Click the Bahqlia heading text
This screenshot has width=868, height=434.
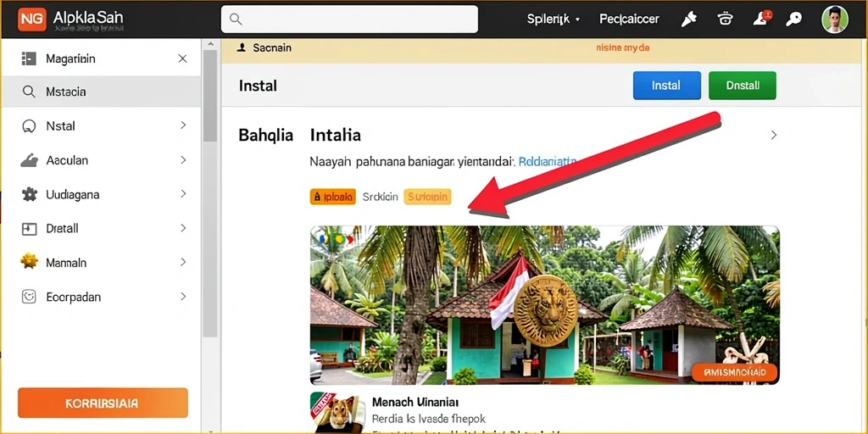pos(265,135)
